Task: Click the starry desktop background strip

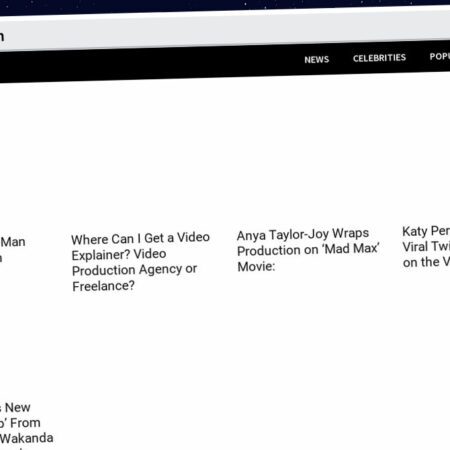Action: click(x=225, y=5)
